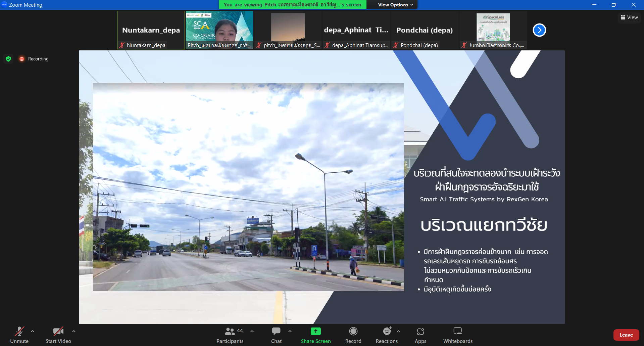Select Pondchai (depa) participant tile
Viewport: 644px width, 346px height.
425,30
